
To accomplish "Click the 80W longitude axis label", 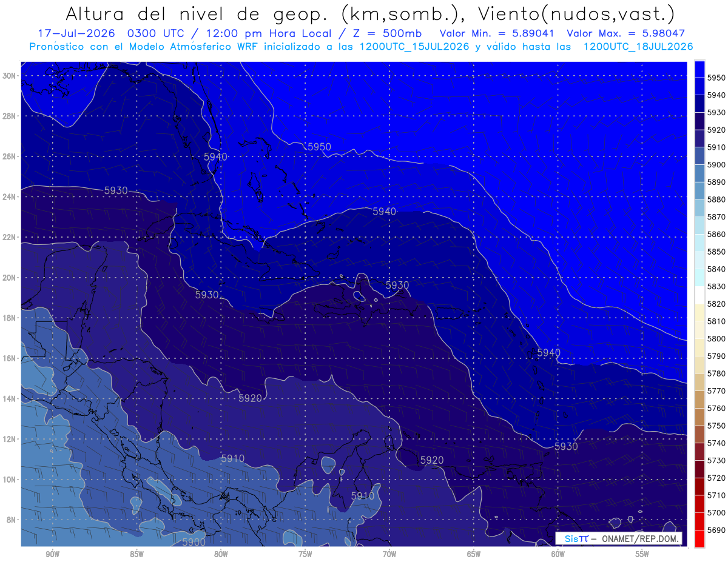I will point(221,555).
